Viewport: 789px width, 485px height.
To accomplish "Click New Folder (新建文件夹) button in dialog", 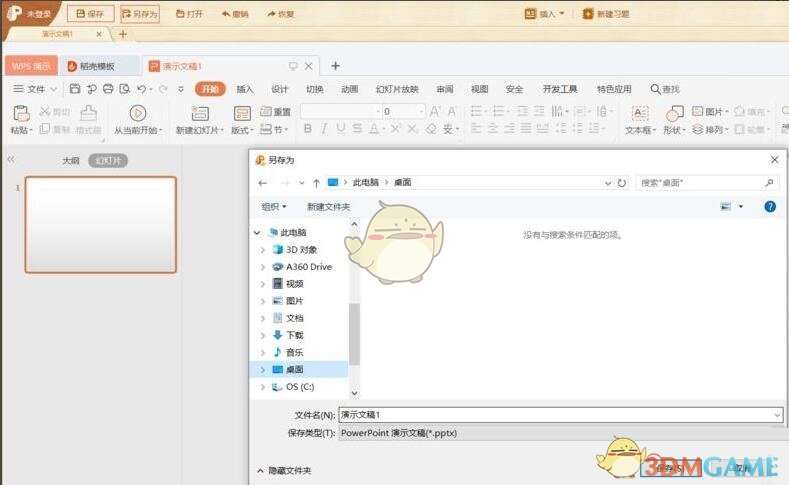I will click(x=328, y=207).
